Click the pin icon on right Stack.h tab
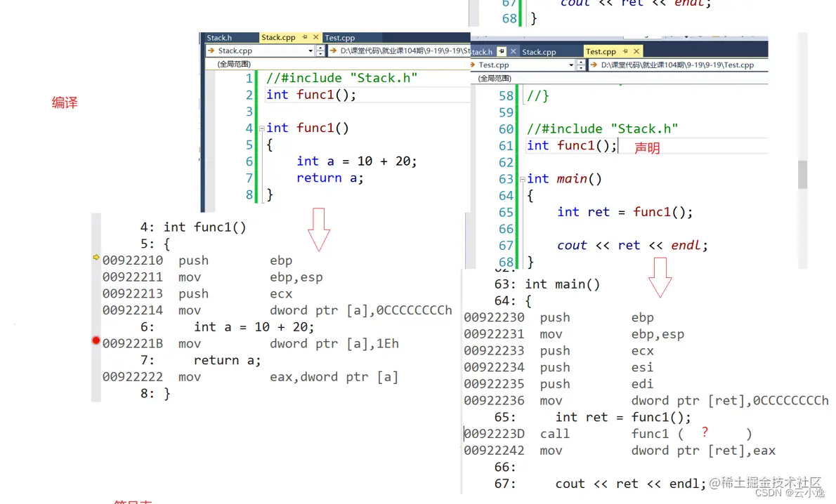This screenshot has height=504, width=836. 501,51
